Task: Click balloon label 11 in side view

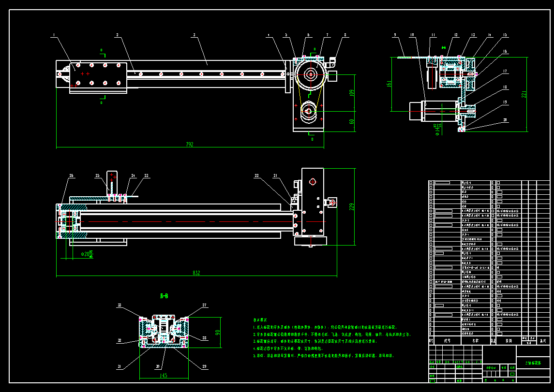Action: click(433, 35)
